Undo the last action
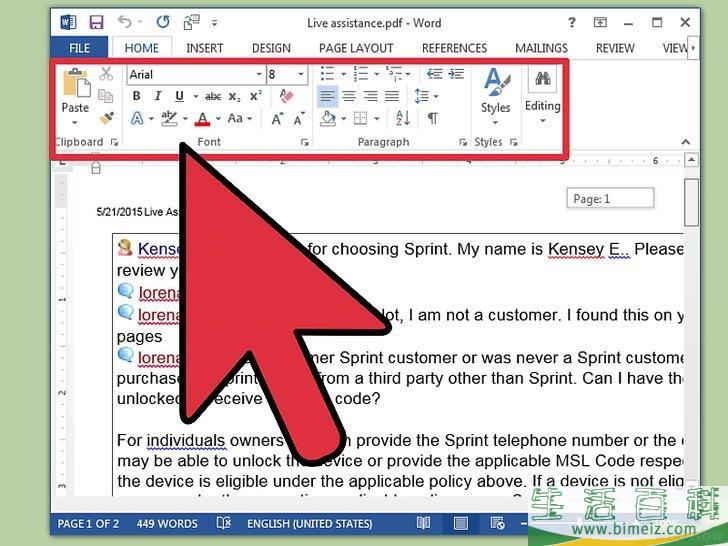Image resolution: width=728 pixels, height=546 pixels. tap(124, 21)
